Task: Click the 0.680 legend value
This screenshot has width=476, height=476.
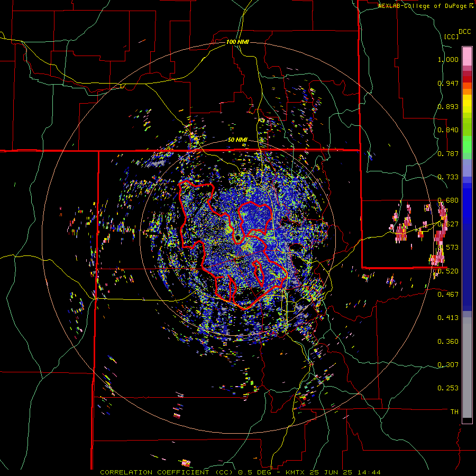Action: click(x=448, y=200)
